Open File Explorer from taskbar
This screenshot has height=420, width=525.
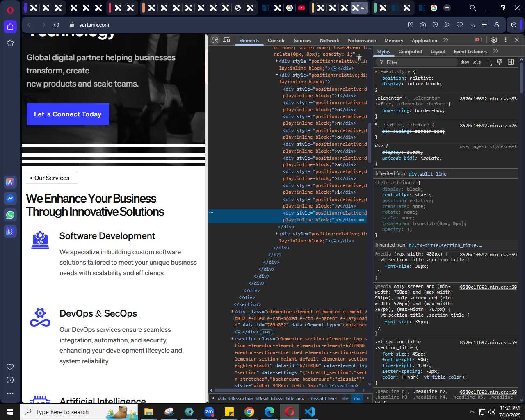[149, 411]
